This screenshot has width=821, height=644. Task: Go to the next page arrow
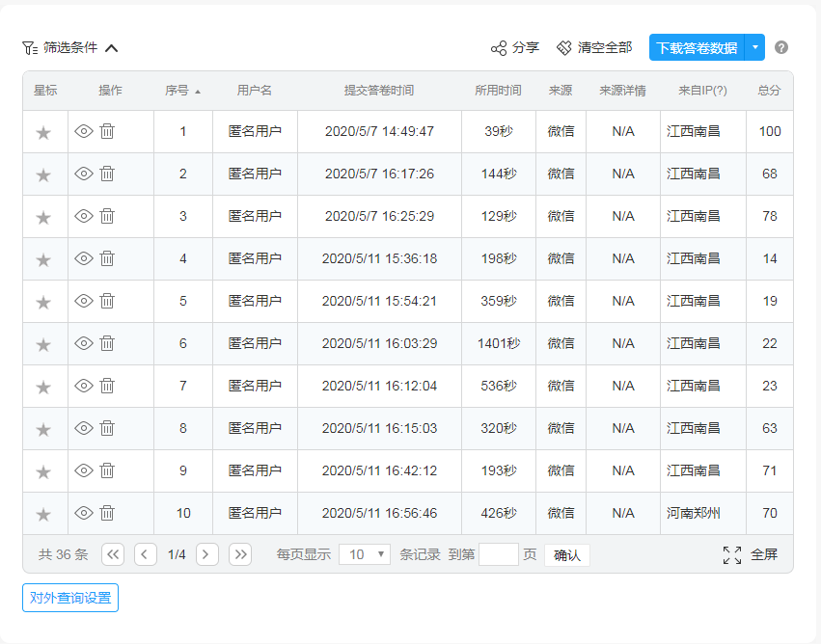point(207,554)
